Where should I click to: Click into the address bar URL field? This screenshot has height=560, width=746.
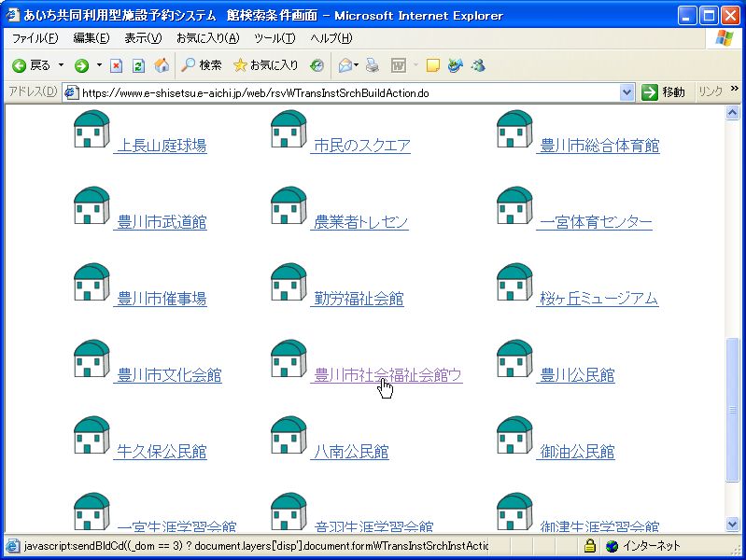coord(345,92)
